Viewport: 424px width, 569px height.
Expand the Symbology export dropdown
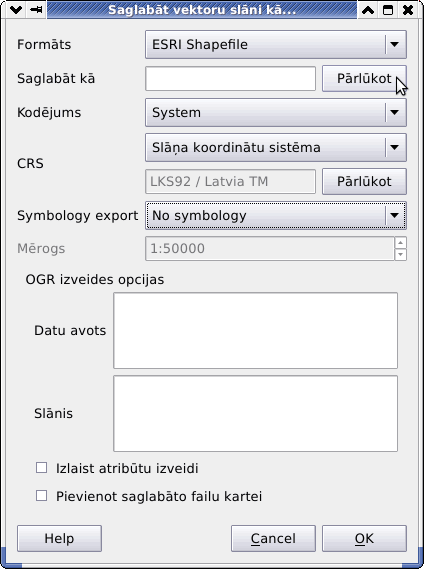tap(276, 216)
